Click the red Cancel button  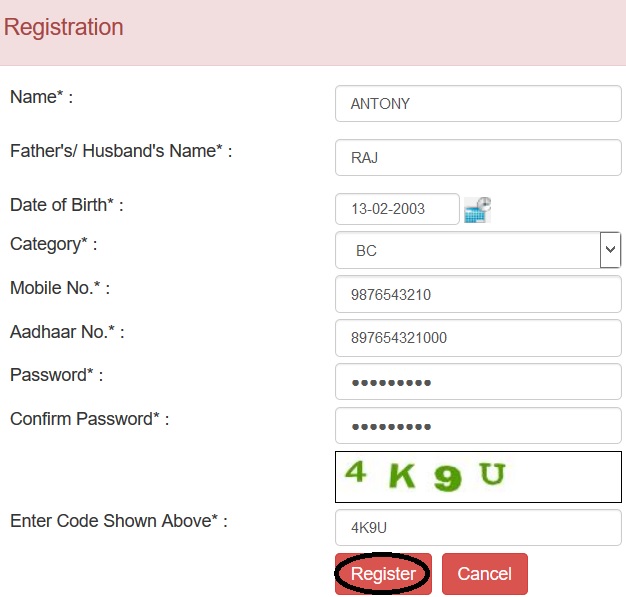(485, 574)
